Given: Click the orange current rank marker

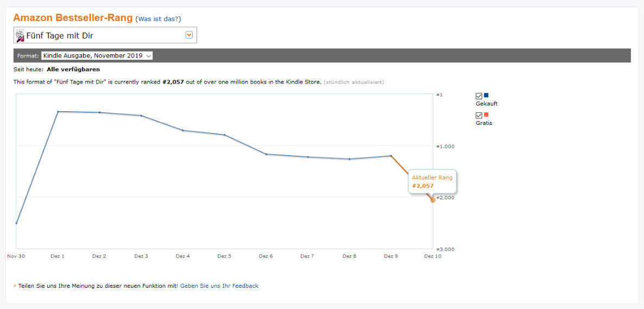Looking at the screenshot, I should [x=432, y=200].
